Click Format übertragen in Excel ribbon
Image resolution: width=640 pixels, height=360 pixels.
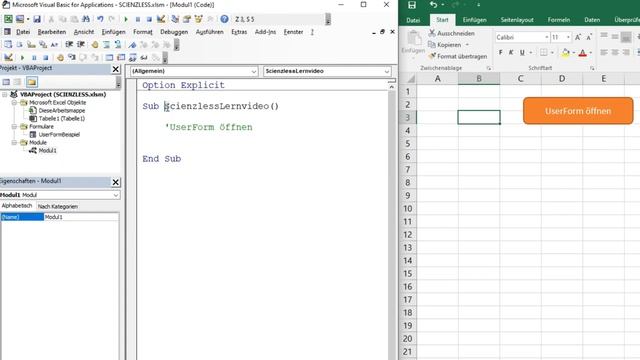click(458, 56)
